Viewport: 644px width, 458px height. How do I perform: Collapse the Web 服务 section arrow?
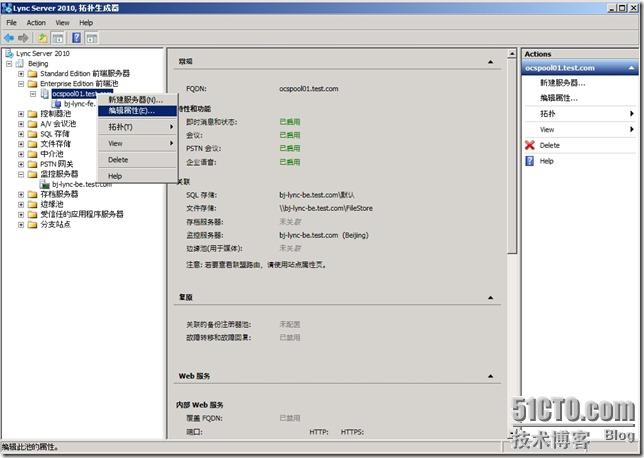[x=490, y=376]
